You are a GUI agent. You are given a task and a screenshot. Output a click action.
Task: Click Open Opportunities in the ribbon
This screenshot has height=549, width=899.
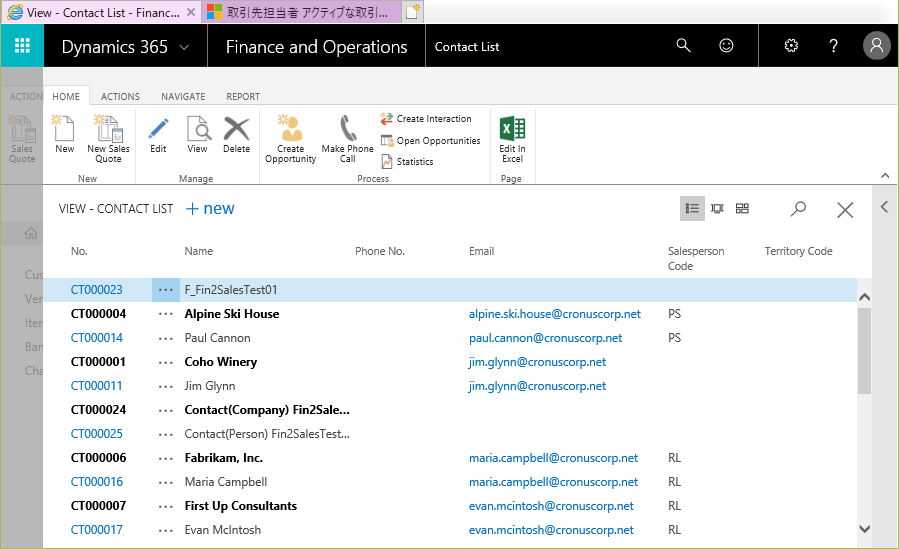point(430,140)
